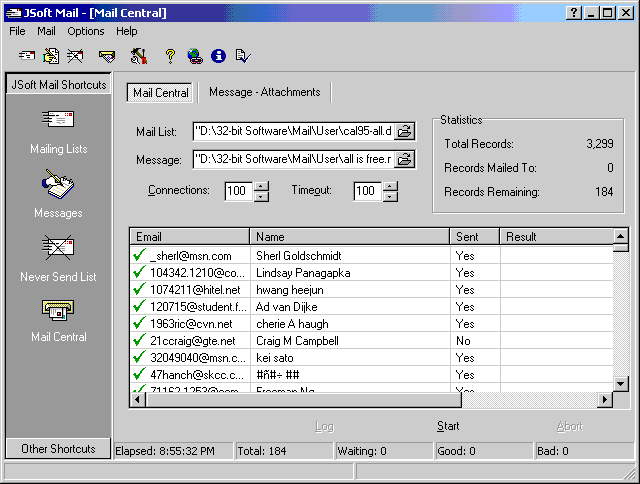Click the Connections number field
Image resolution: width=640 pixels, height=484 pixels.
pyautogui.click(x=239, y=191)
